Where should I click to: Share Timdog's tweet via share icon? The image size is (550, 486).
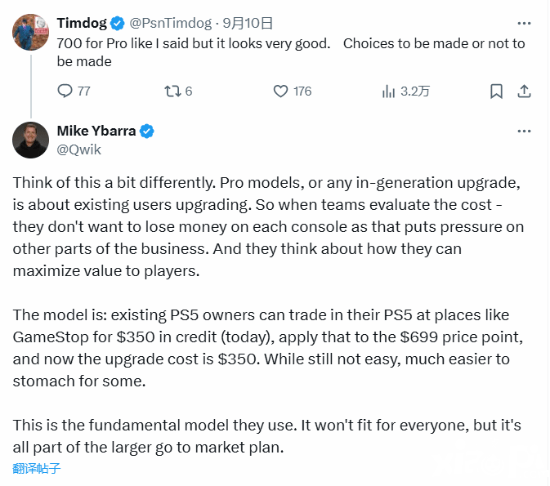(x=524, y=91)
